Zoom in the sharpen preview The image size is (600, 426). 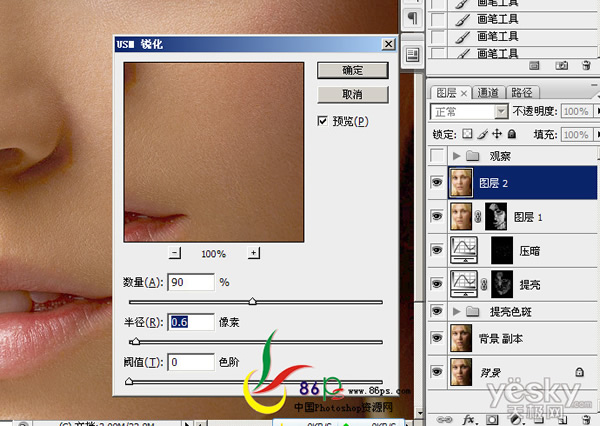point(253,253)
